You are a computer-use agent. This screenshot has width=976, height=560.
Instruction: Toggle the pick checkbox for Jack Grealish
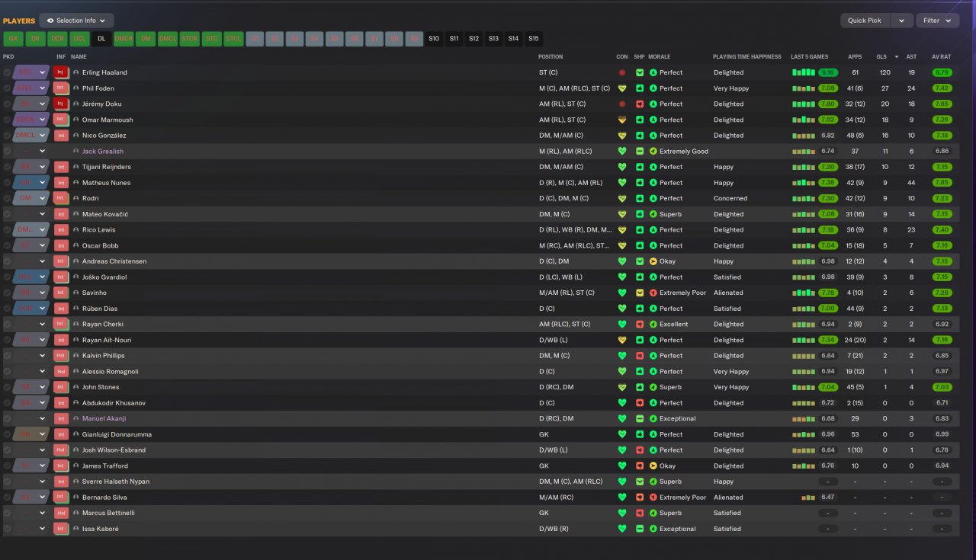(7, 151)
